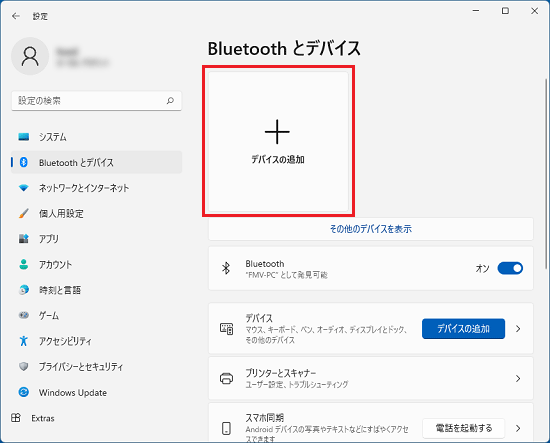Click その他のデバイスを表示 link

371,229
